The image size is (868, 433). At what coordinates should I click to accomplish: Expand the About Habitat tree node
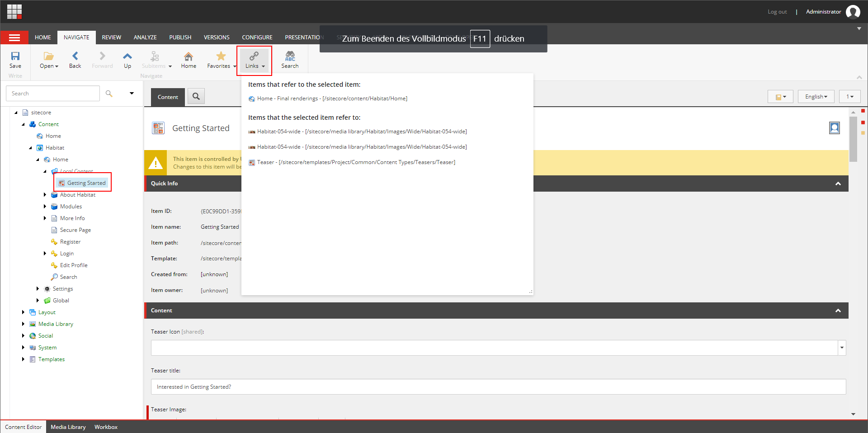45,195
